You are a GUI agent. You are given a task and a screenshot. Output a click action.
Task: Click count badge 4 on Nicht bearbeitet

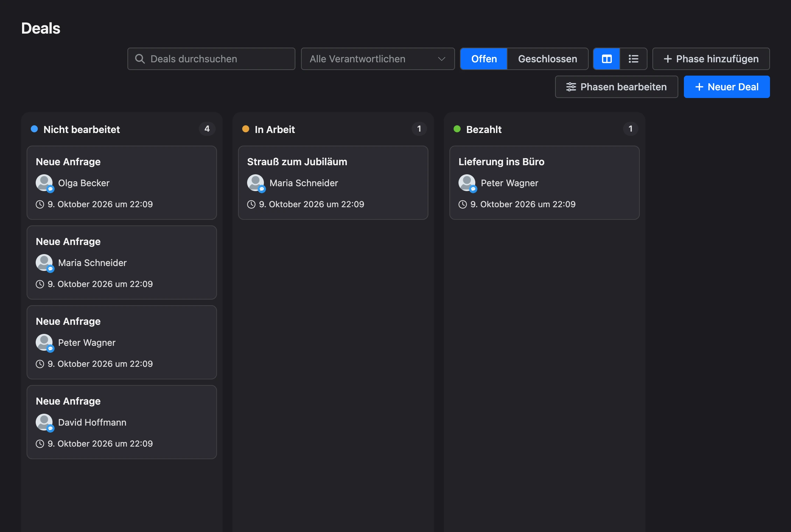click(207, 129)
